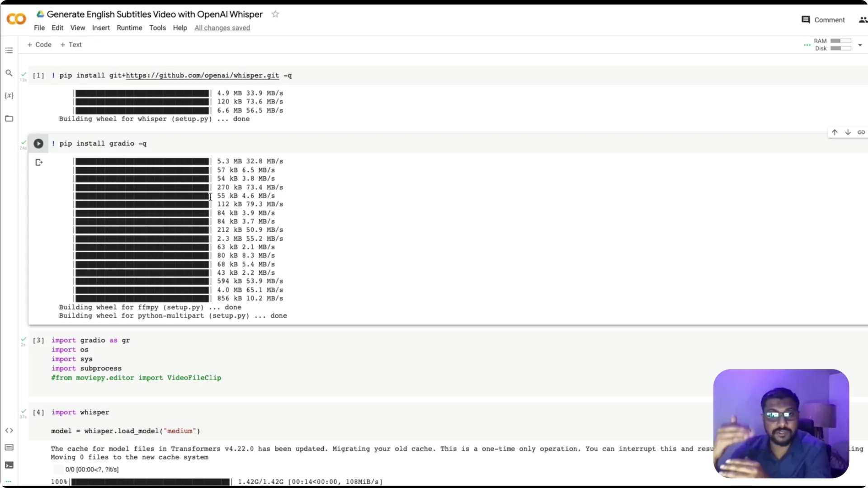868x488 pixels.
Task: Open the terminal icon at bottom left
Action: (x=9, y=465)
